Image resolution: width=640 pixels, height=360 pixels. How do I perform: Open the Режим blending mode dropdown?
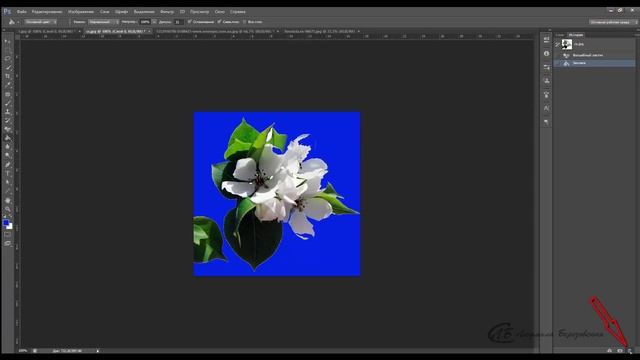[103, 22]
